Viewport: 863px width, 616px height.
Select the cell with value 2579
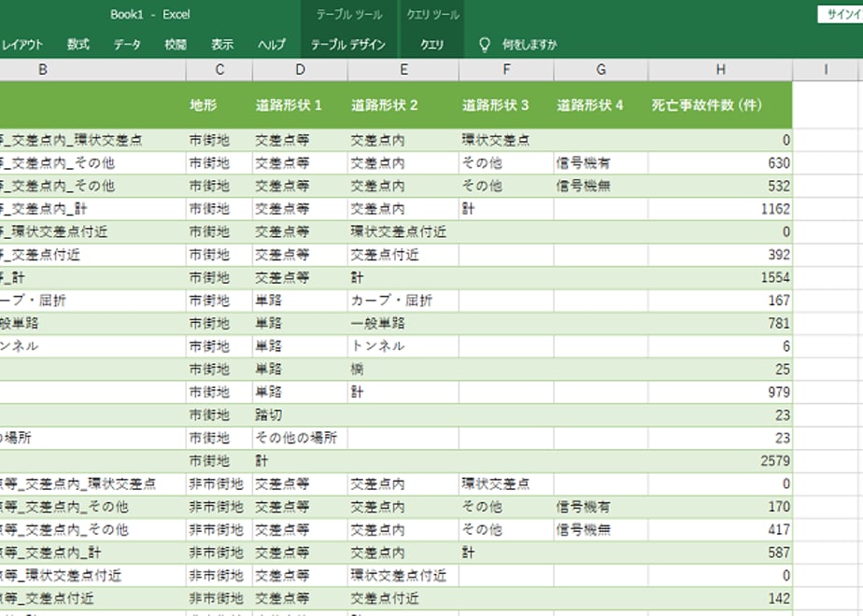(720, 461)
